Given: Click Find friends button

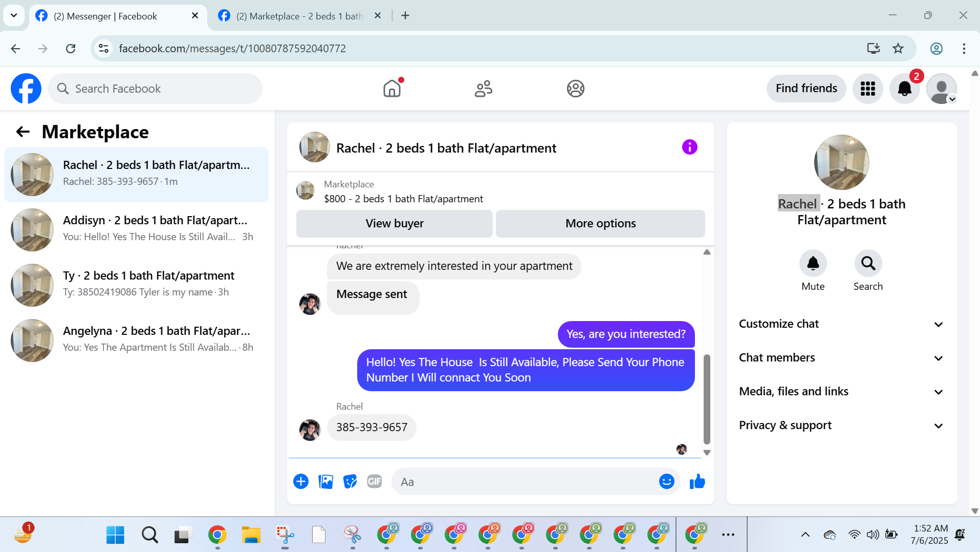Looking at the screenshot, I should (806, 89).
